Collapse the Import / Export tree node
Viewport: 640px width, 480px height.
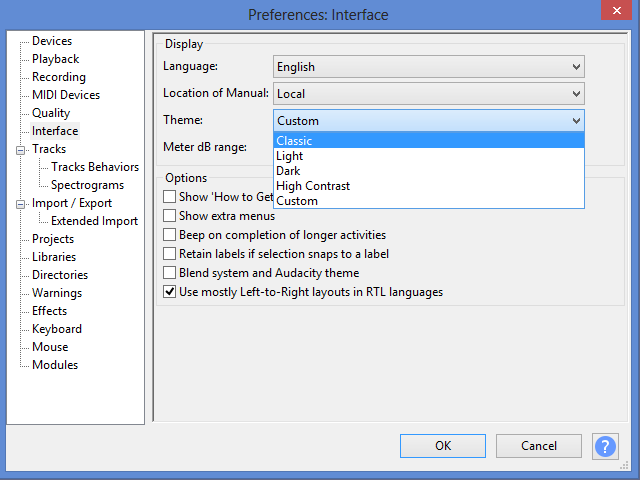(x=19, y=203)
